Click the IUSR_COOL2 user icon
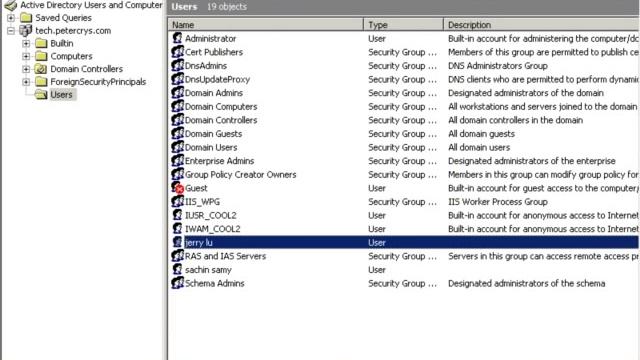 177,215
